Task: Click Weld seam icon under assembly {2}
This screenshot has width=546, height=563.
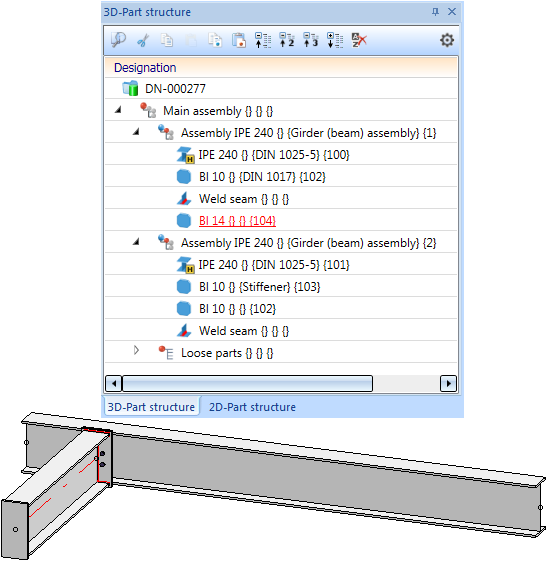Action: pyautogui.click(x=184, y=330)
